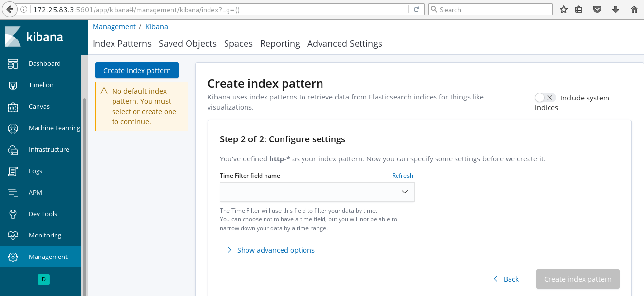Click Management breadcrumb link
Screen dimensions: 644x296
[x=114, y=27]
